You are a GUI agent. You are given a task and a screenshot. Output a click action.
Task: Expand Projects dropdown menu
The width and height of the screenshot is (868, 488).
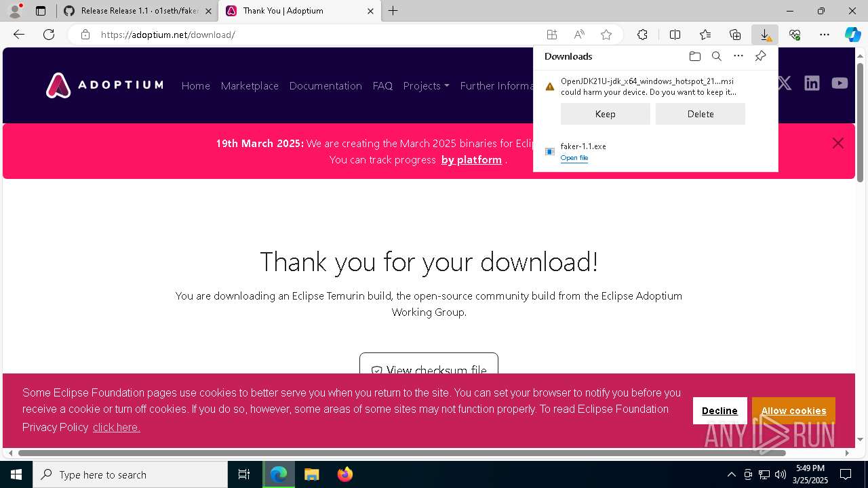tap(426, 85)
